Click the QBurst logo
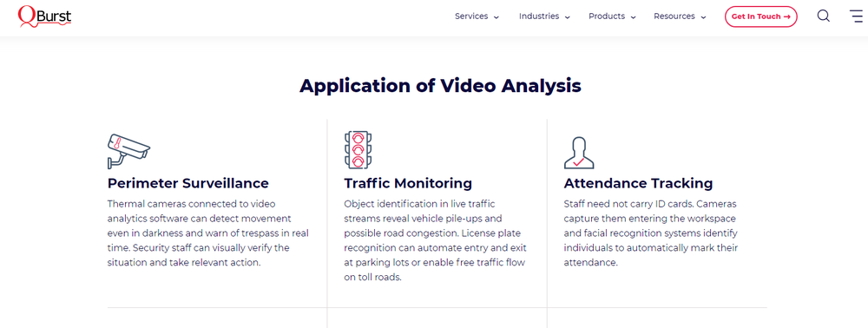This screenshot has width=868, height=328. click(x=44, y=16)
